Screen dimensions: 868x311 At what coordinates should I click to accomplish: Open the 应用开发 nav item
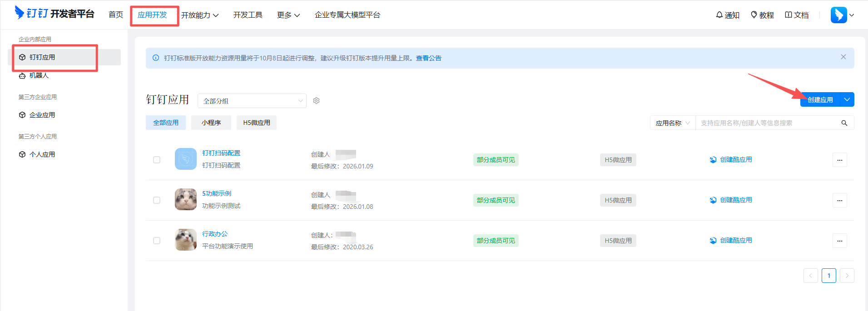coord(152,15)
